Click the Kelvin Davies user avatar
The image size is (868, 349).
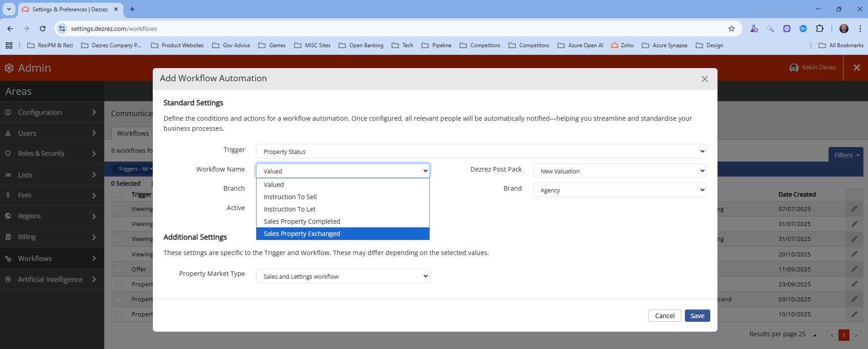pyautogui.click(x=794, y=68)
